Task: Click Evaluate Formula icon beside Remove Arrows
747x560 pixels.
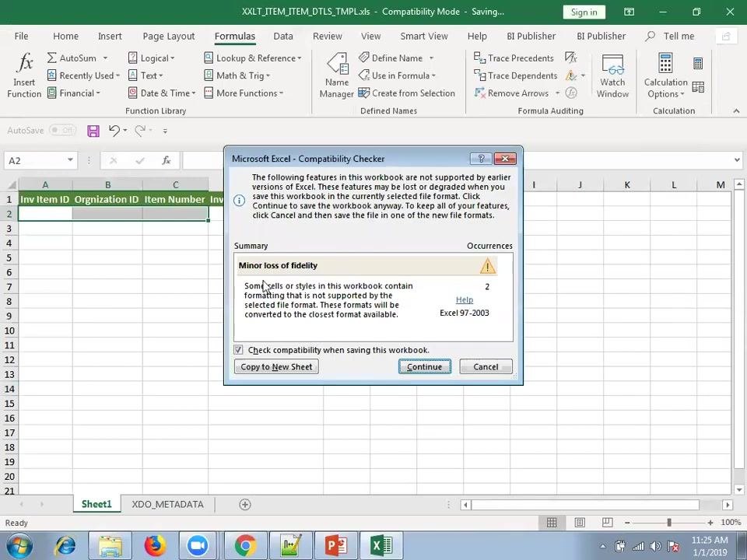Action: point(570,93)
